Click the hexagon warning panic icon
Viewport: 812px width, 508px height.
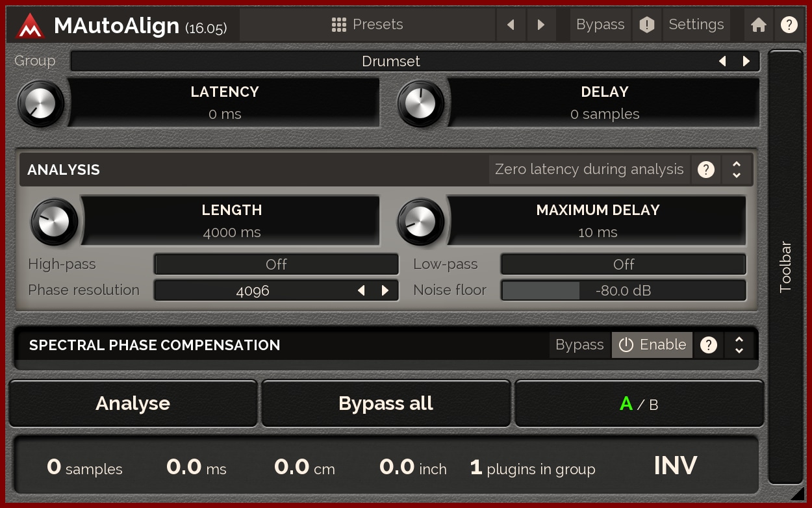click(647, 25)
